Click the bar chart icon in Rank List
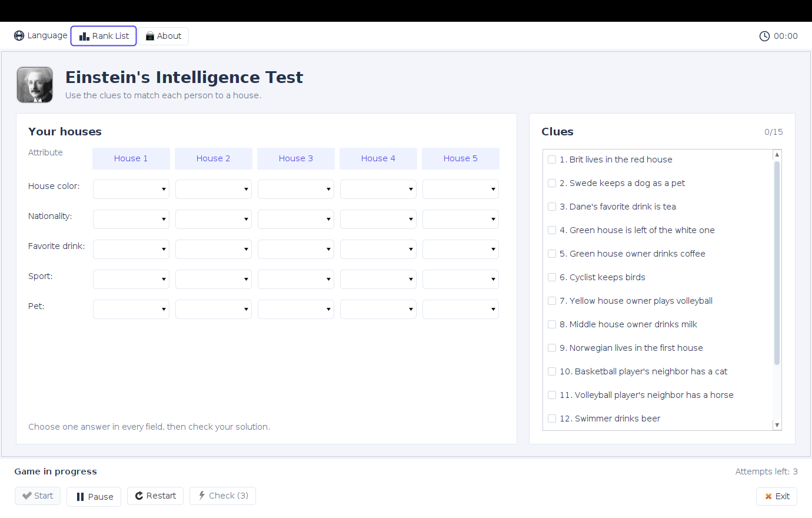This screenshot has width=812, height=518. pos(84,36)
